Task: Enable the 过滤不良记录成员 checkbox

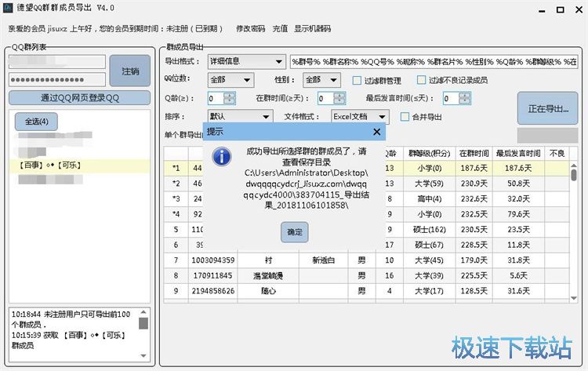Action: click(x=422, y=80)
